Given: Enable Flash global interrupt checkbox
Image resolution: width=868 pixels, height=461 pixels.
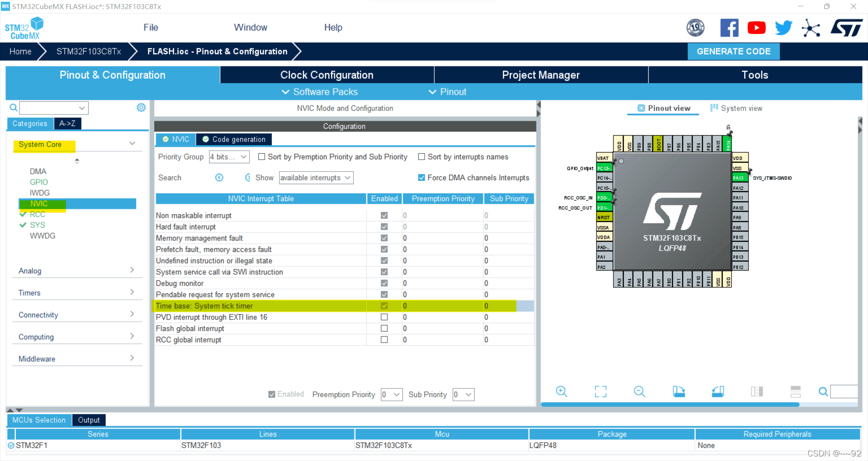Looking at the screenshot, I should pos(384,329).
